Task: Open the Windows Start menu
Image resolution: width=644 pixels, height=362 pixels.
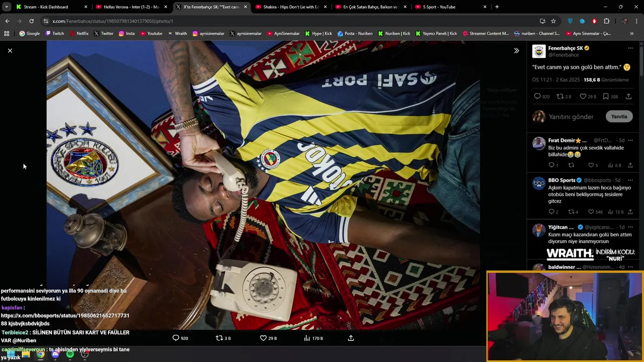Action: [11, 354]
